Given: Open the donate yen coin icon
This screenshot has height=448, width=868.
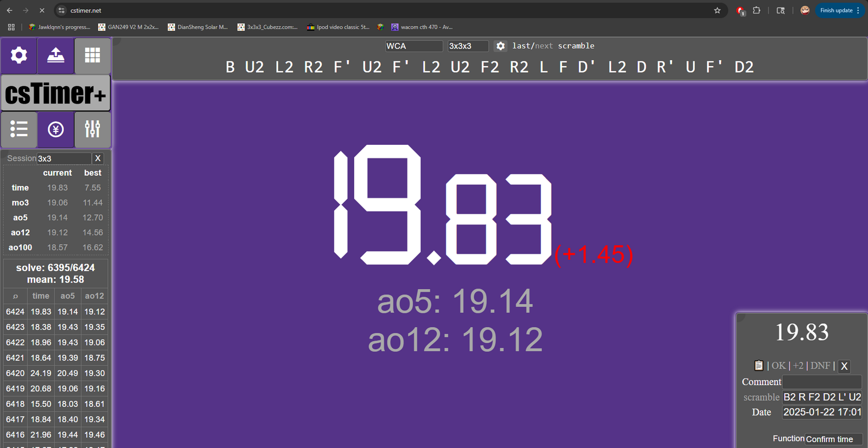Looking at the screenshot, I should tap(56, 130).
